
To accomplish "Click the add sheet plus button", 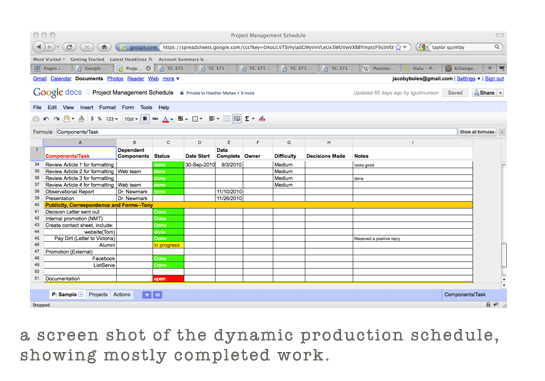I will pos(147,295).
